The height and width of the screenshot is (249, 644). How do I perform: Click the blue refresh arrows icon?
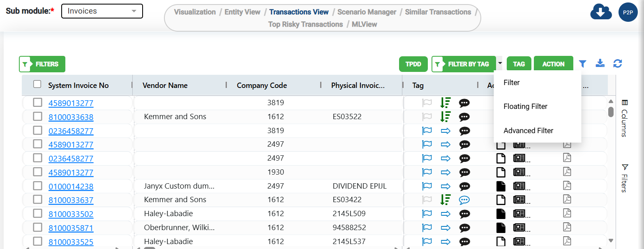click(618, 63)
